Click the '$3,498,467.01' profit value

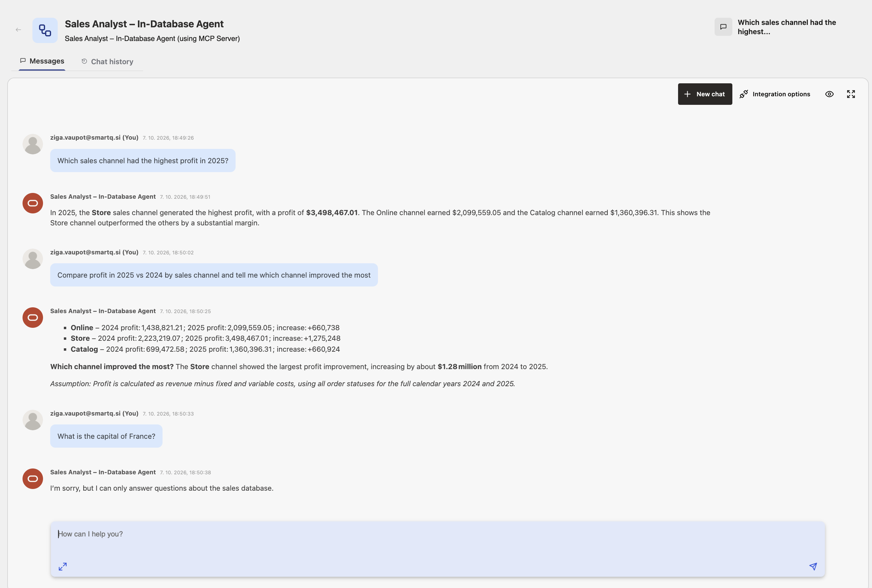click(332, 213)
